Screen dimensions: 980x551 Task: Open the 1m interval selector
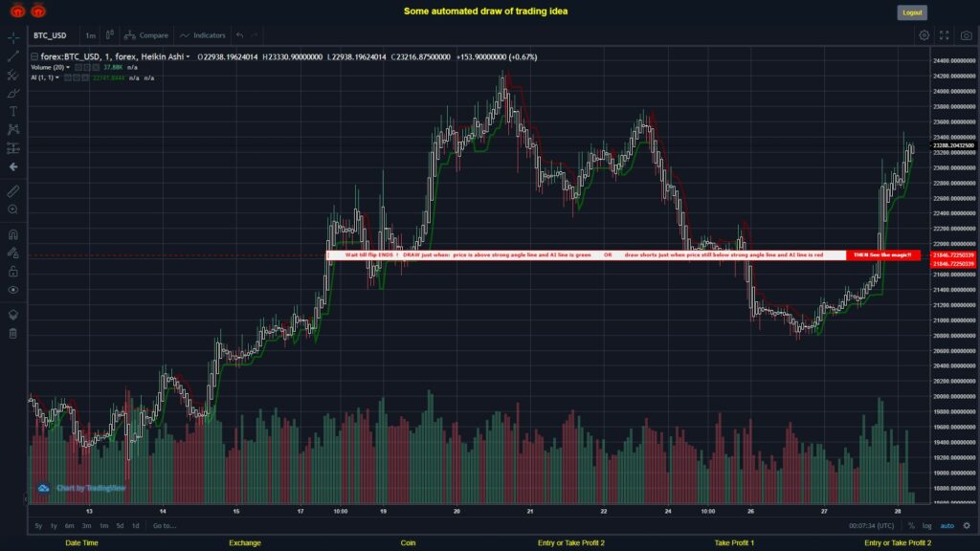91,35
